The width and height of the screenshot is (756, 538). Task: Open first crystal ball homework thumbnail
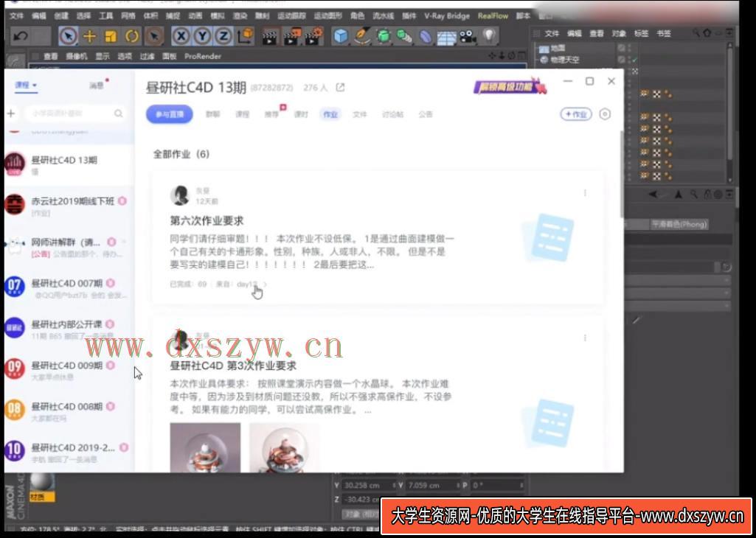pyautogui.click(x=205, y=447)
